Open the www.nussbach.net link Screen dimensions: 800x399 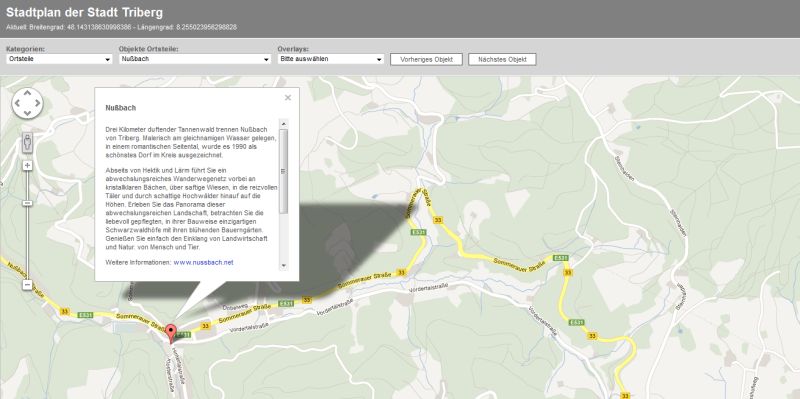click(203, 262)
